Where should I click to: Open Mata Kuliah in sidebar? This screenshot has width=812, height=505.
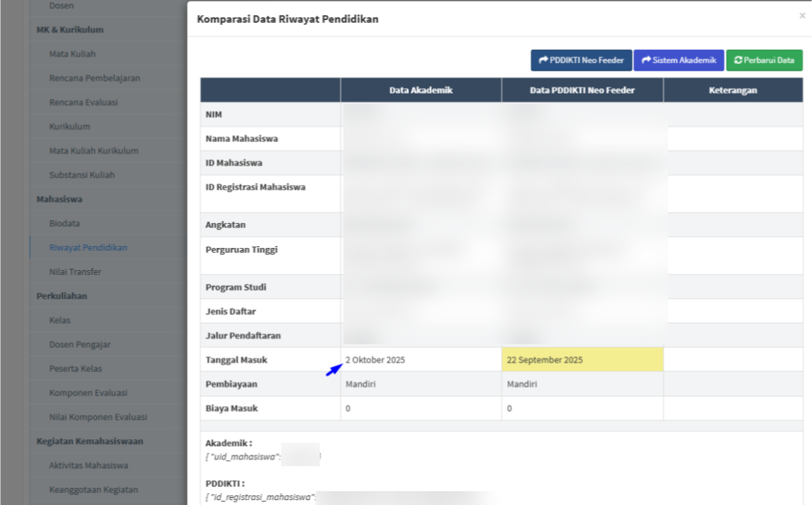[73, 54]
